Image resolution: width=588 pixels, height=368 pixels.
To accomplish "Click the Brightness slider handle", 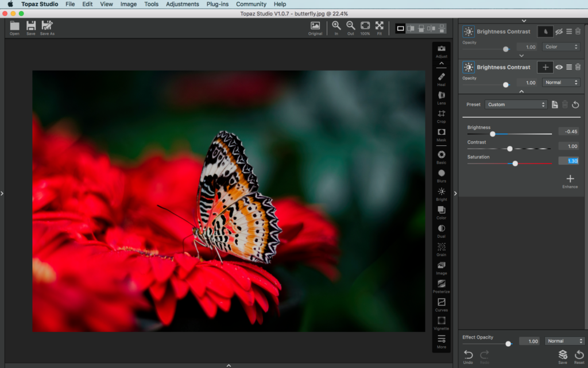I will pyautogui.click(x=493, y=134).
